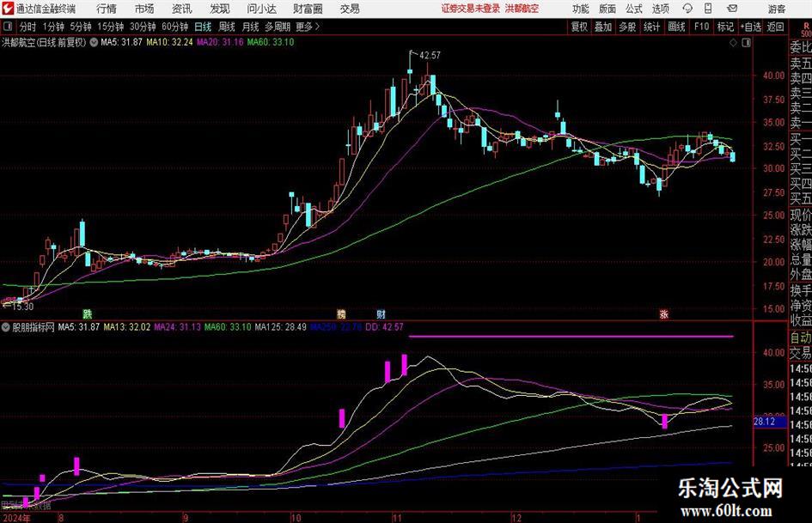Switch to 30分钟 period tab
The width and height of the screenshot is (812, 523).
click(x=143, y=27)
